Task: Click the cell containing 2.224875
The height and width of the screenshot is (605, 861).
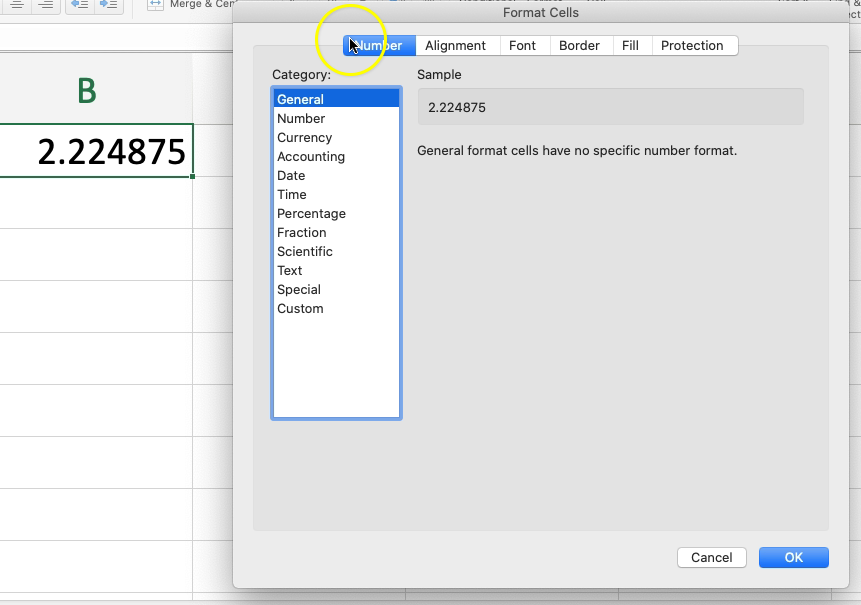Action: (x=95, y=151)
